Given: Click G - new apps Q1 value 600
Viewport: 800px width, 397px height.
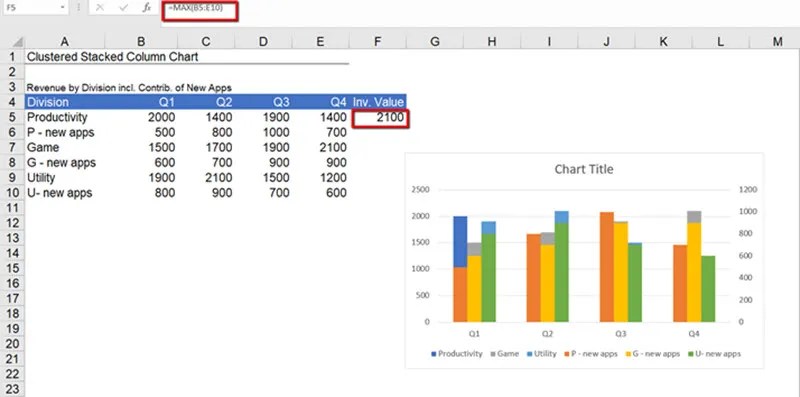Looking at the screenshot, I should 141,163.
